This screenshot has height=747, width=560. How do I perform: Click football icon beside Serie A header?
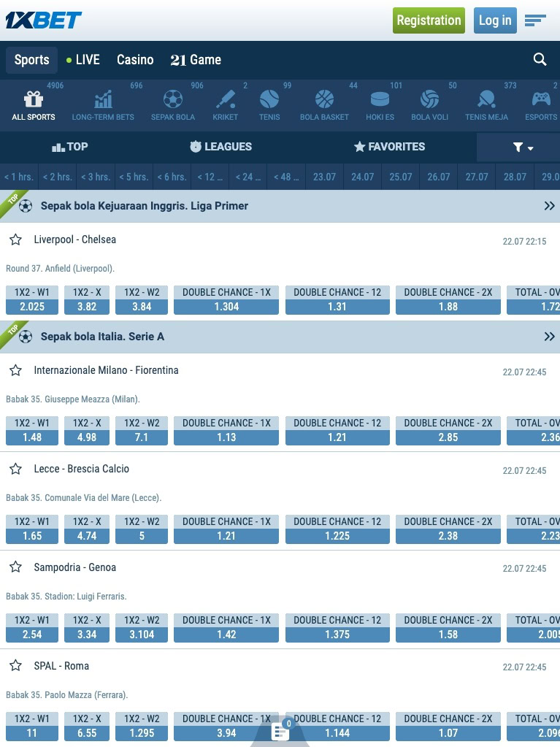coord(26,337)
